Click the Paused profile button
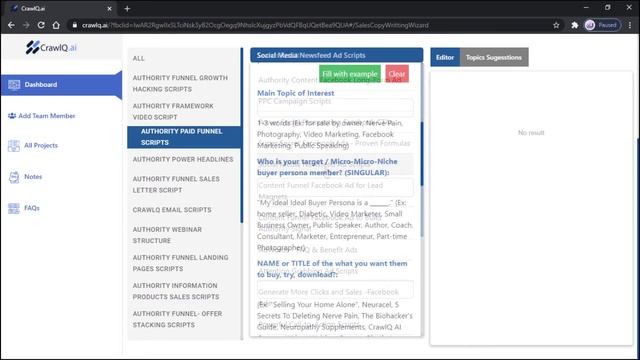This screenshot has width=640, height=360. coord(602,25)
